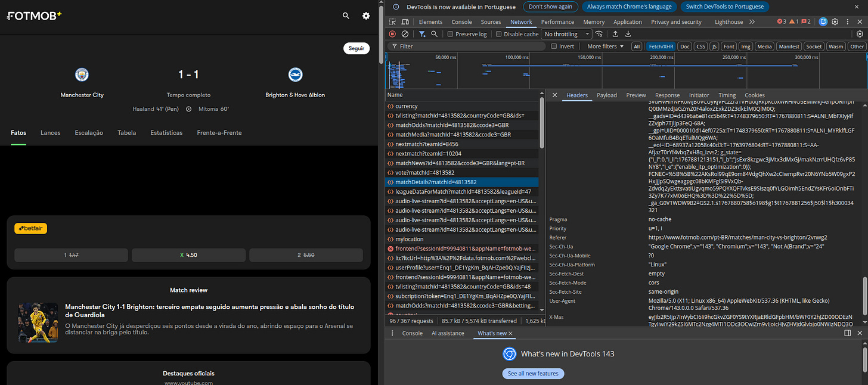Switch to the Sources panel tab

point(491,22)
